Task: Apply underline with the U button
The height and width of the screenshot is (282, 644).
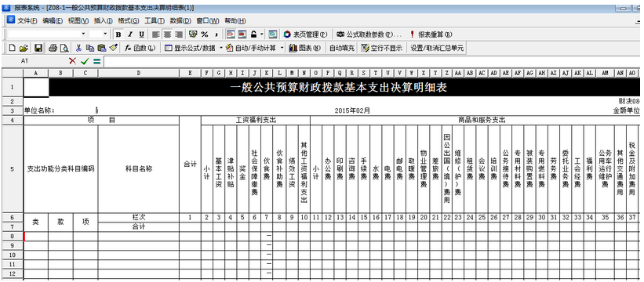Action: (x=142, y=34)
